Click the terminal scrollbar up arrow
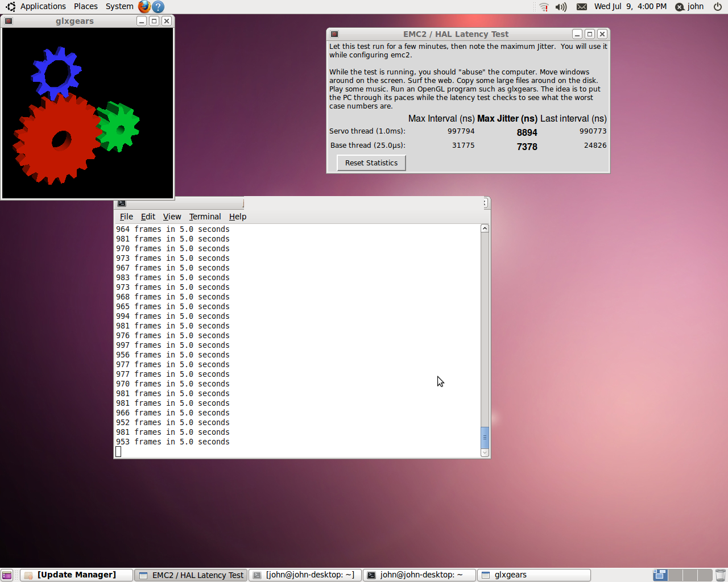728x582 pixels. pyautogui.click(x=485, y=228)
